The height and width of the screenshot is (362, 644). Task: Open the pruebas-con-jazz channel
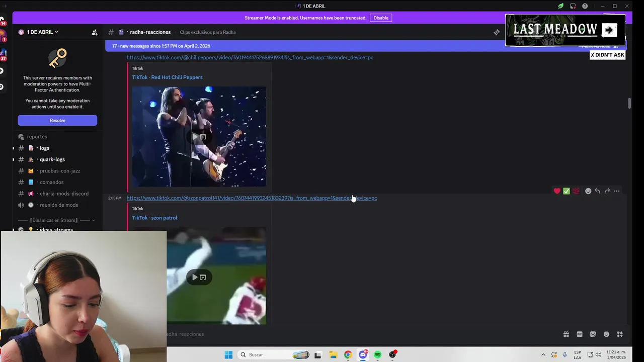(60, 171)
